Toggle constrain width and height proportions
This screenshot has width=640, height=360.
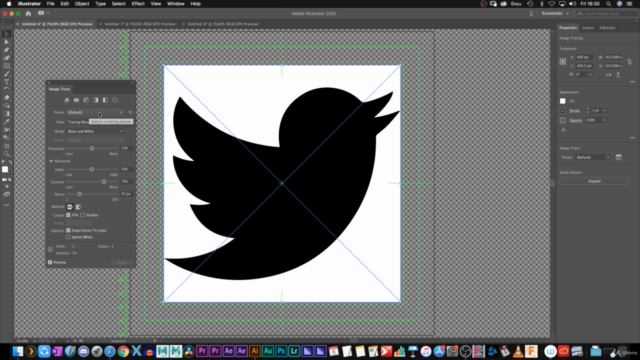629,62
